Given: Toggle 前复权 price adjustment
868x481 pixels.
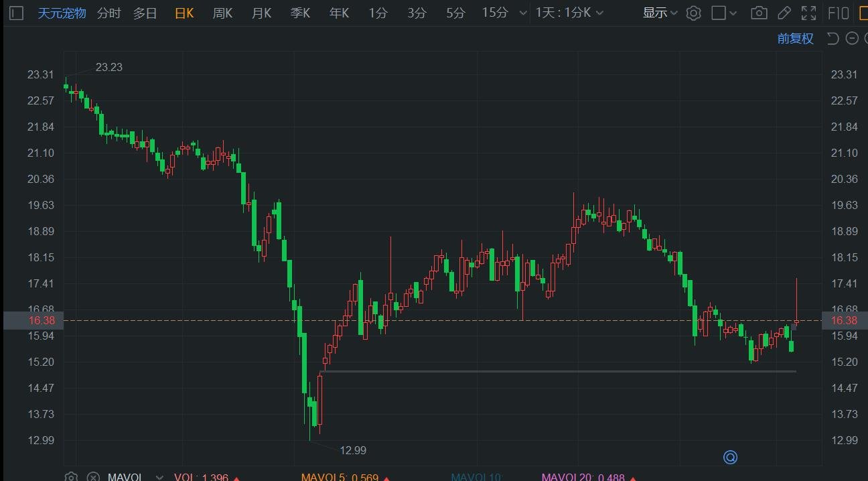Looking at the screenshot, I should coord(795,38).
